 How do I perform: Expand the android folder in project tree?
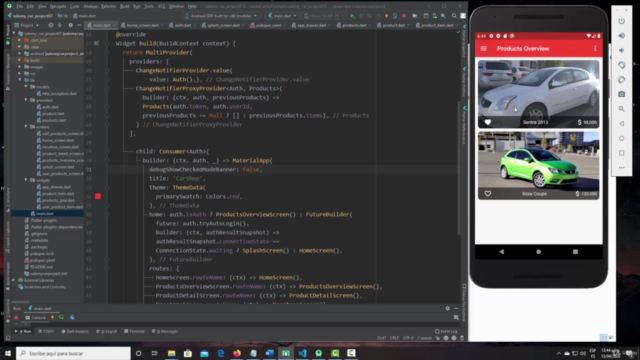[20, 53]
